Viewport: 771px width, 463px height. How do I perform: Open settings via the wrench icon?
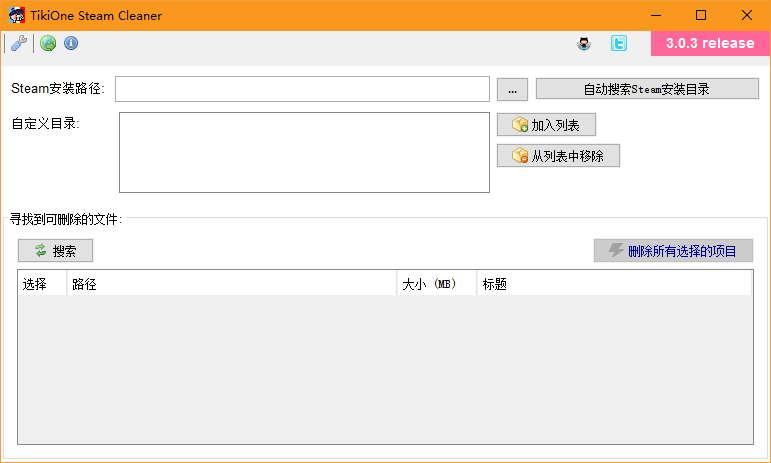coord(18,43)
